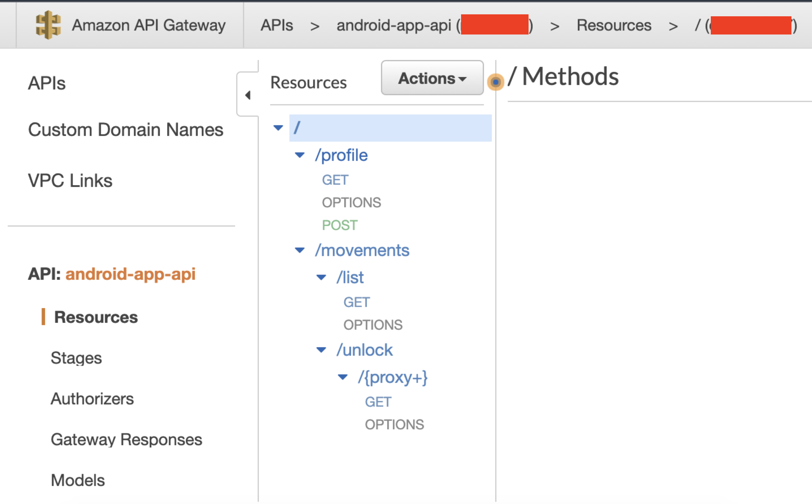Collapse the left sidebar with arrow handle

click(248, 95)
